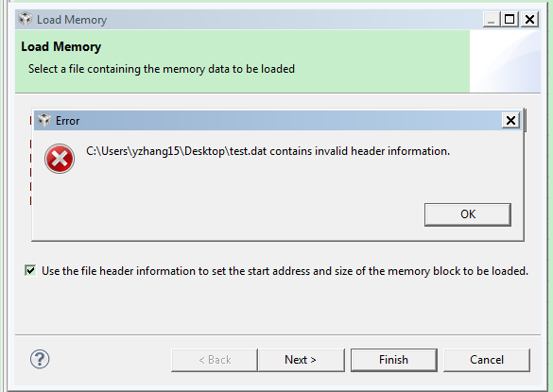Click the cube icon in Load Memory title bar
Viewport: 553px width, 392px height.
pos(25,19)
